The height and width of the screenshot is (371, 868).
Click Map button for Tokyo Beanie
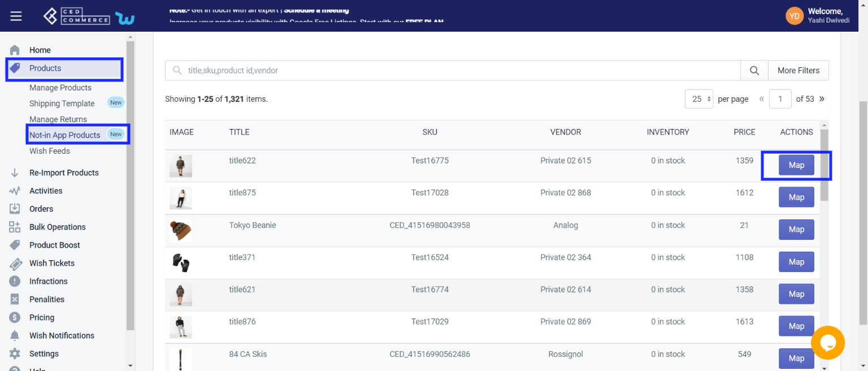click(x=796, y=230)
